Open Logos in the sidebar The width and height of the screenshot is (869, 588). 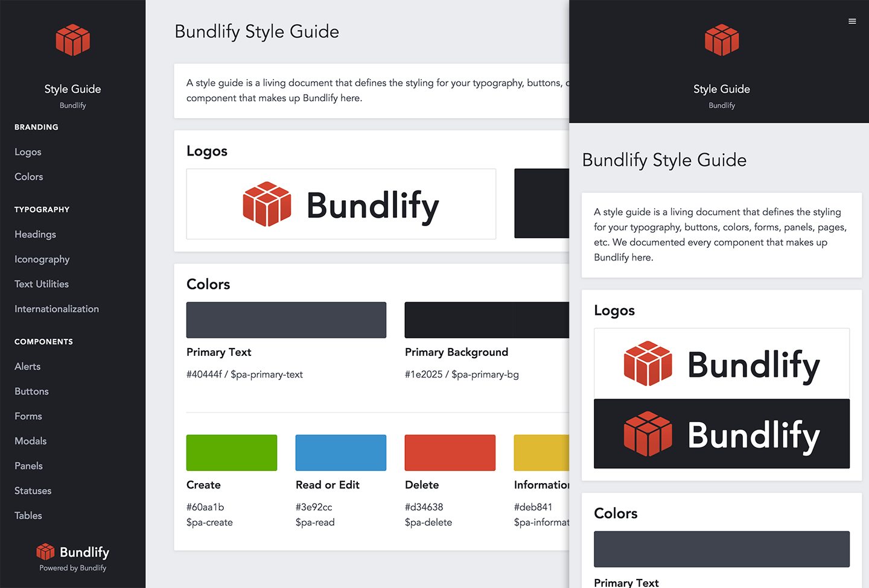tap(28, 152)
